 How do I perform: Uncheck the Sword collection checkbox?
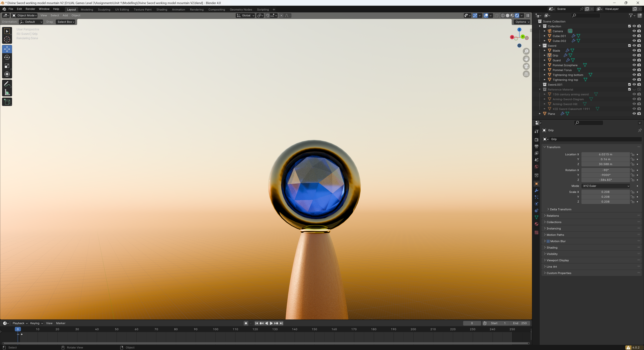click(x=629, y=46)
